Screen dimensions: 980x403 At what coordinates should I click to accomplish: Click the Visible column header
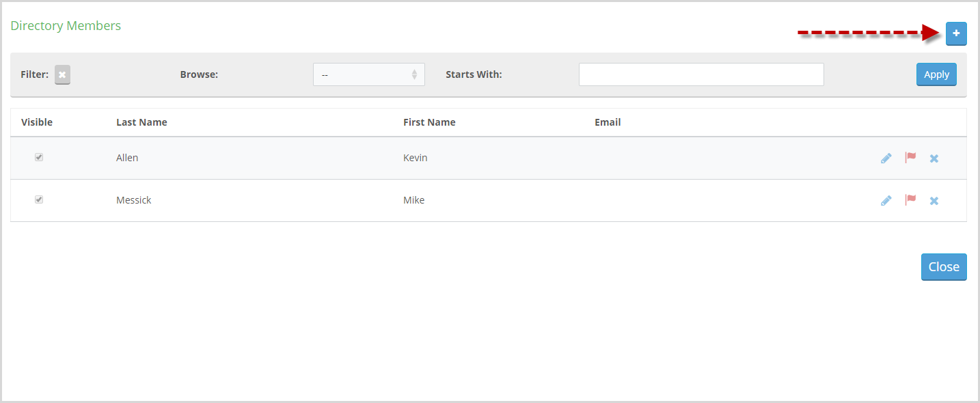(37, 122)
